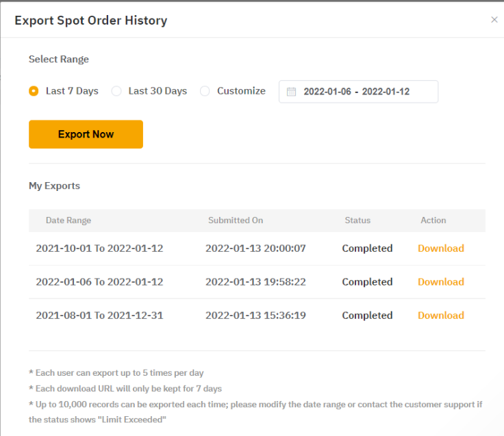This screenshot has width=504, height=436.
Task: Download the 2021-10-01 To 2022-01-12 export
Action: tap(440, 248)
